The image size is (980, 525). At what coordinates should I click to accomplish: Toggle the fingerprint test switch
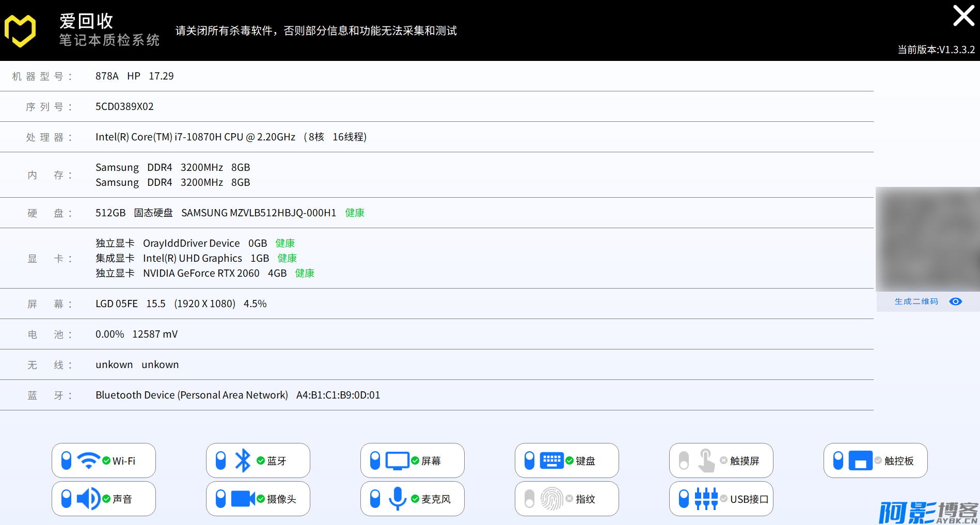tap(529, 499)
